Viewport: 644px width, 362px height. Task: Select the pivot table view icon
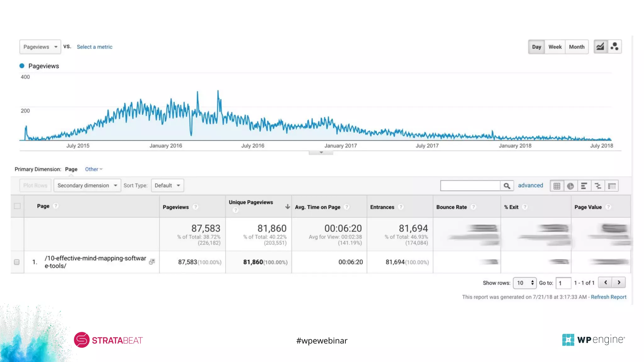click(x=612, y=186)
